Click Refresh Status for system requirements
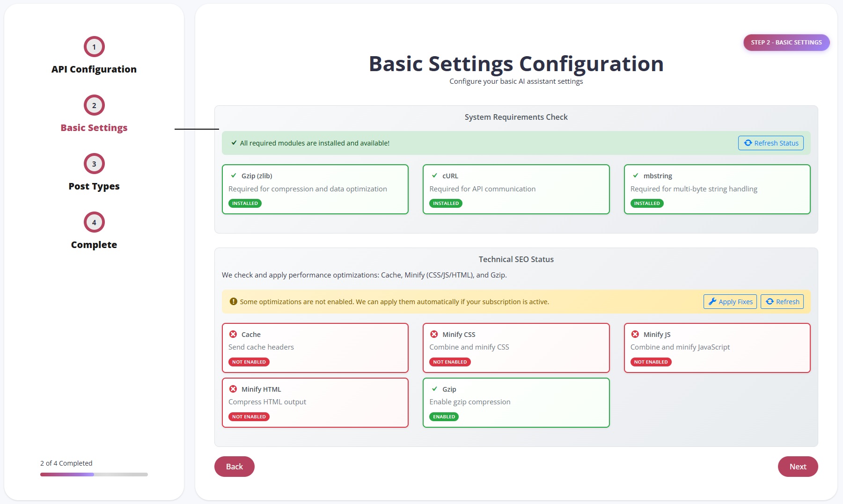 (770, 143)
